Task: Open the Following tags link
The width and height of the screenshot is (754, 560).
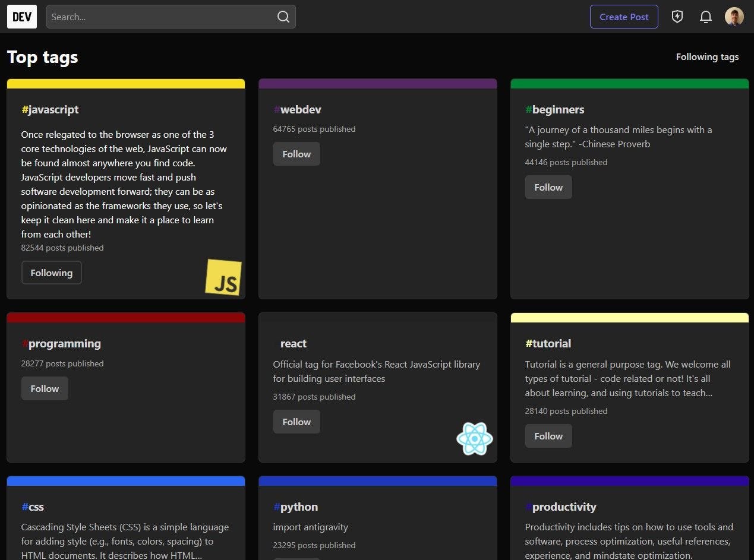Action: point(707,57)
